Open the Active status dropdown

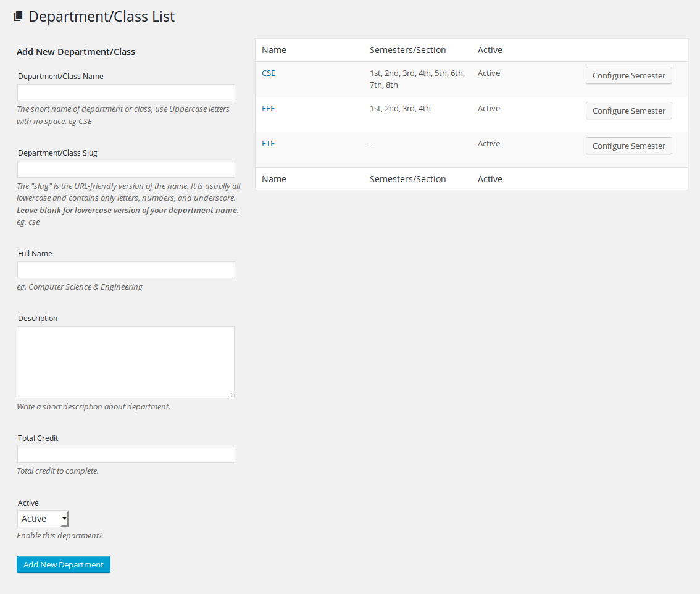(x=43, y=519)
